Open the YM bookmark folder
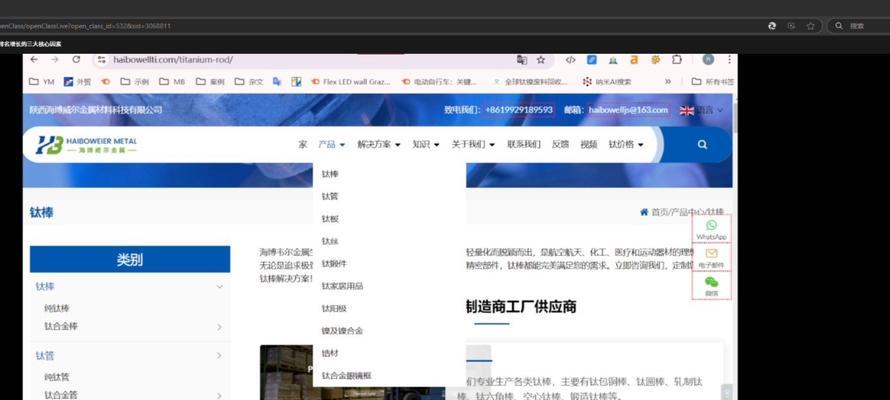The image size is (890, 400). pos(41,82)
